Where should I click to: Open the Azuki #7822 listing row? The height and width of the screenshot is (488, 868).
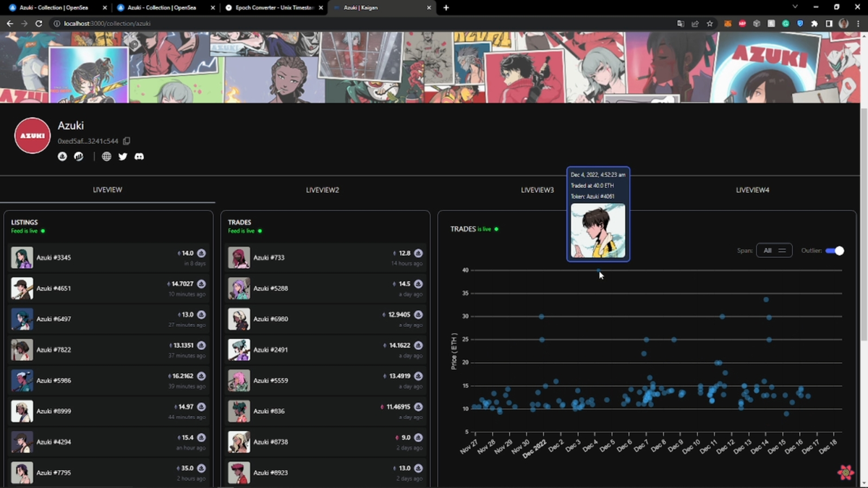[109, 350]
